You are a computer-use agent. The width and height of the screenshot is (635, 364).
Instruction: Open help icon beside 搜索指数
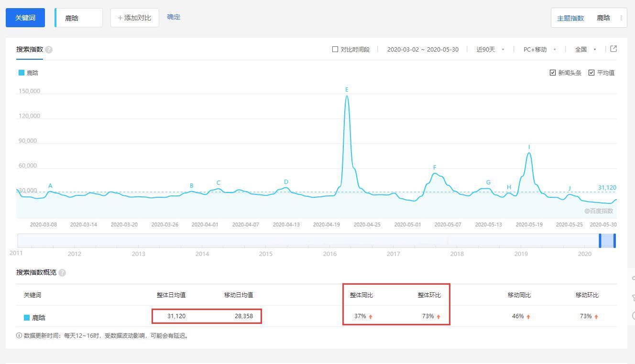coord(49,50)
